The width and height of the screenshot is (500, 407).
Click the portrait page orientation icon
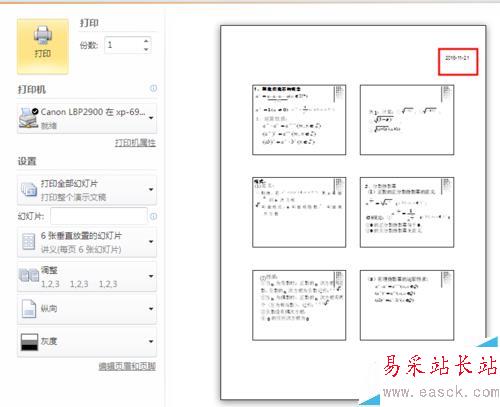click(x=29, y=309)
